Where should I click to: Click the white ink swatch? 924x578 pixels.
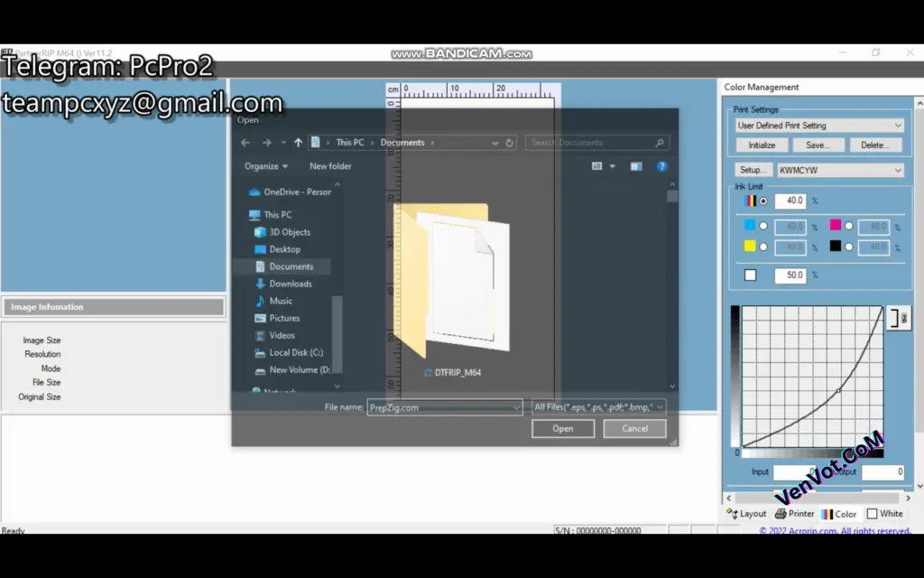click(750, 275)
